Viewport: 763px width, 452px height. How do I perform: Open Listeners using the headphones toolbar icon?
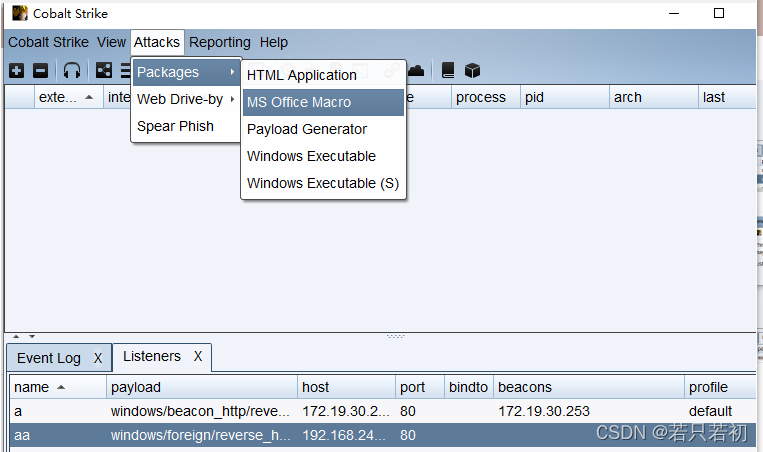(x=72, y=71)
